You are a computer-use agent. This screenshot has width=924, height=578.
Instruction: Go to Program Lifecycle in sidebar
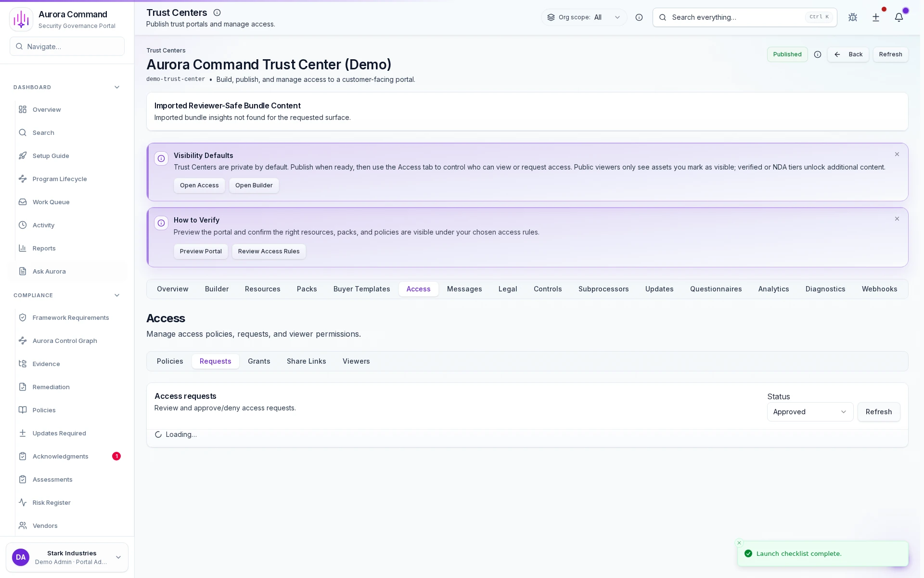60,179
